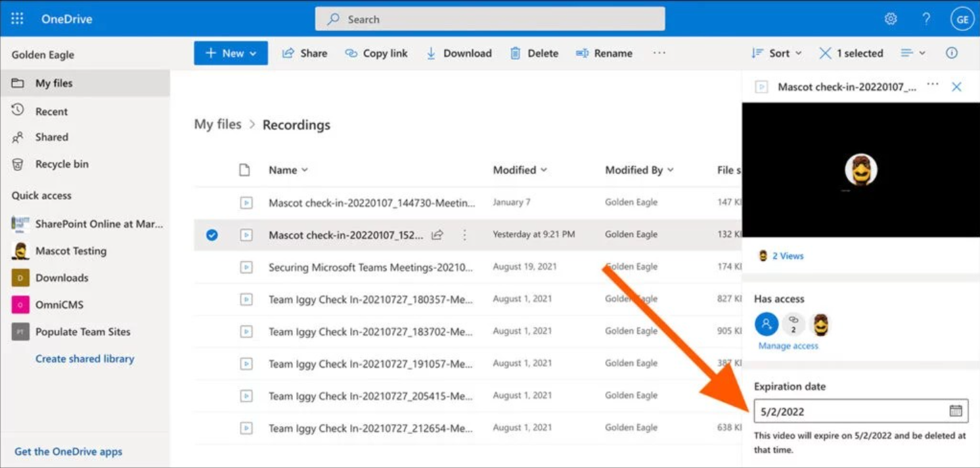Expand the Name column sort menu
Viewport: 980px width, 468px height.
click(288, 170)
